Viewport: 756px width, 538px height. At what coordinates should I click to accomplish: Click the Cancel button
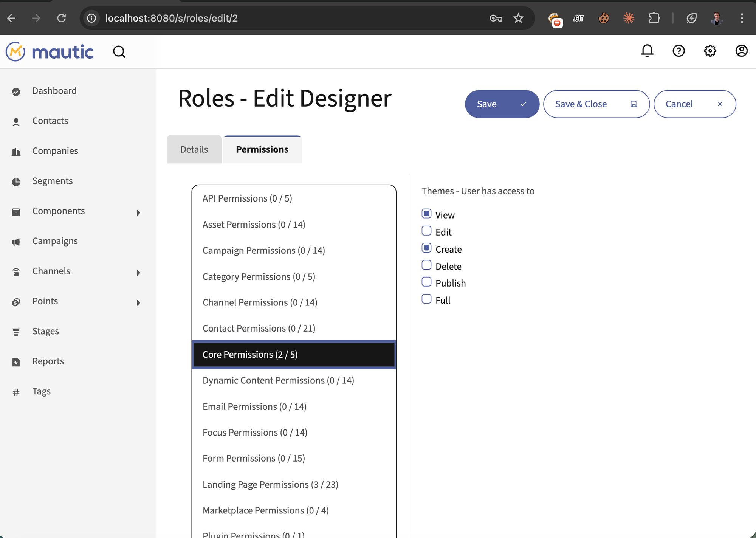tap(694, 104)
